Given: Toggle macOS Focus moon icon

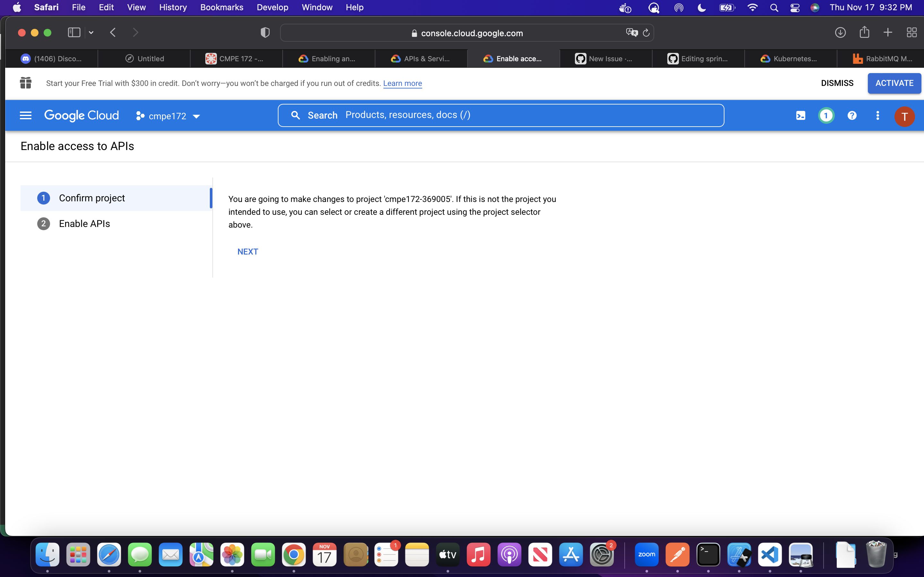Looking at the screenshot, I should 701,8.
